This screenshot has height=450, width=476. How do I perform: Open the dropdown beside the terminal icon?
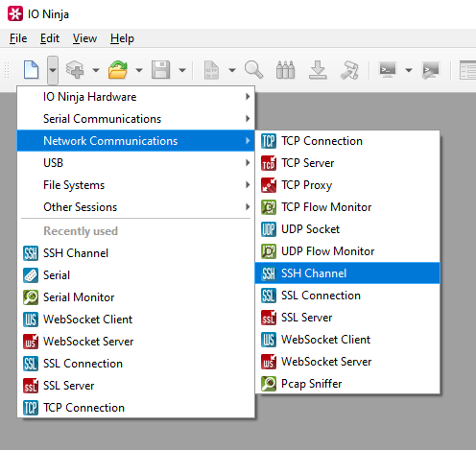click(409, 70)
